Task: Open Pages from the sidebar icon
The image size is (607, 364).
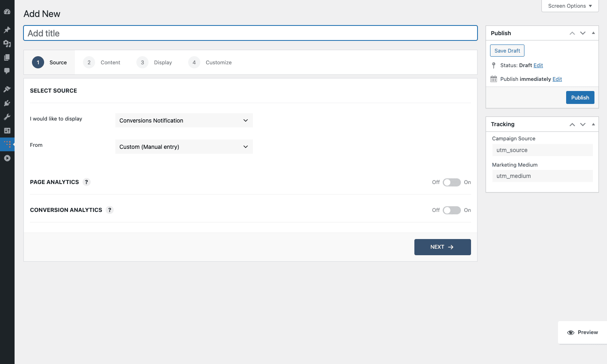Action: (7, 57)
